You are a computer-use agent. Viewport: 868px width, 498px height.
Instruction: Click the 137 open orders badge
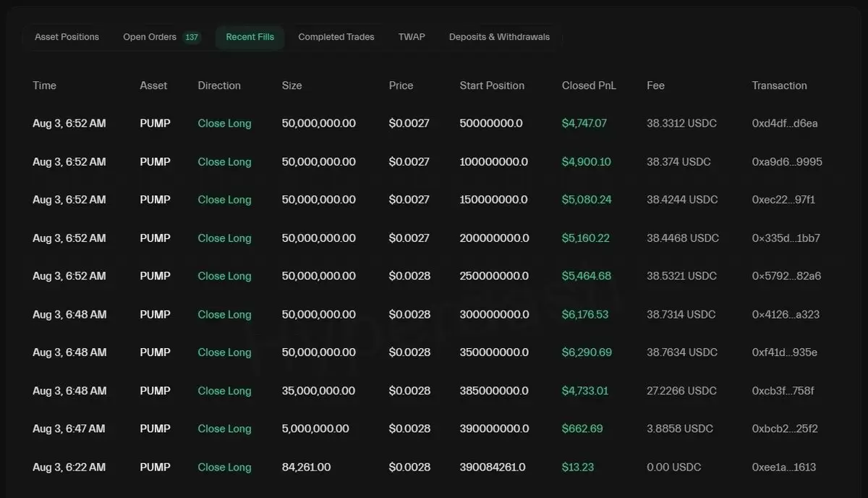pos(192,37)
